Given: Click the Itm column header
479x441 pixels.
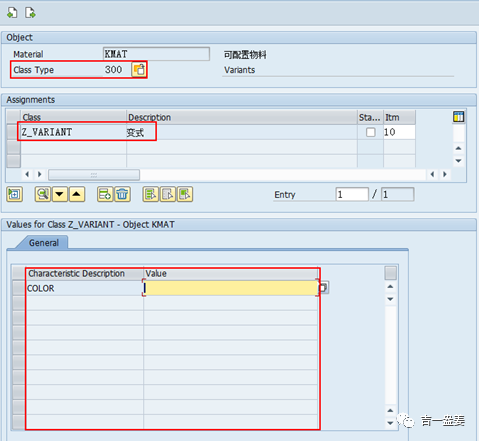Looking at the screenshot, I should coord(399,117).
